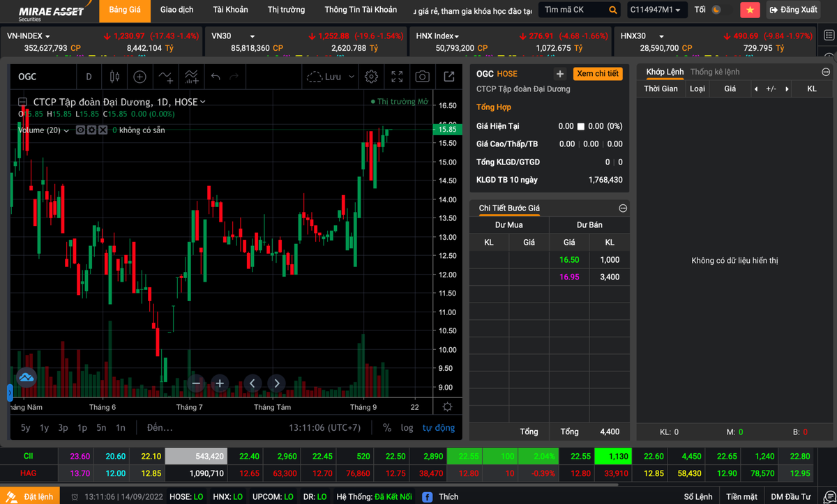Click the compare symbol plus icon
Viewport: 837px width, 504px height.
(139, 77)
